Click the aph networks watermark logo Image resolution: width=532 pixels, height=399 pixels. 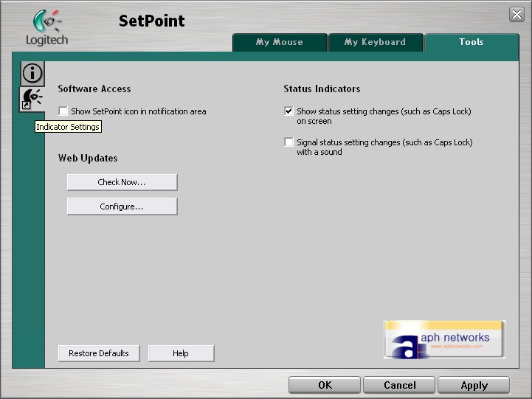tap(444, 340)
